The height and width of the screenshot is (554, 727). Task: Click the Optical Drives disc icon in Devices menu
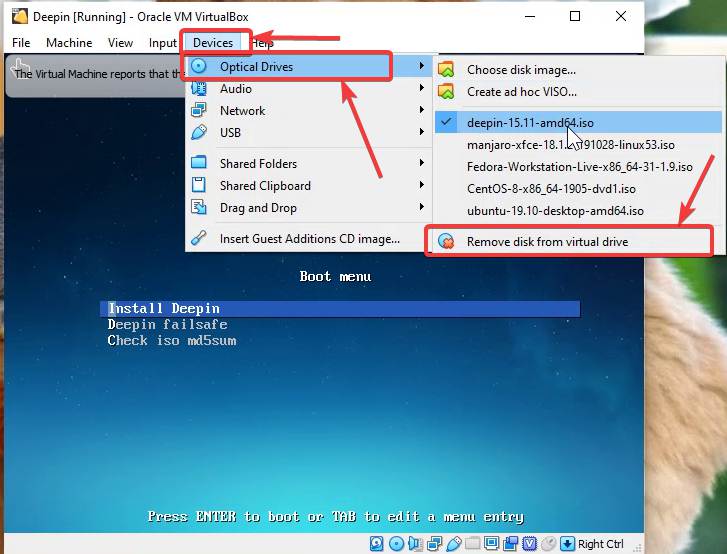[199, 66]
